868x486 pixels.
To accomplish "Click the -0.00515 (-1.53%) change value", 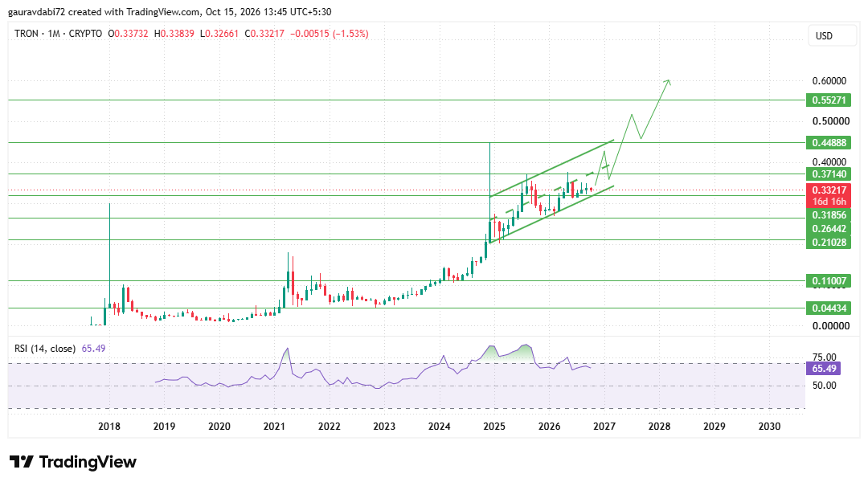I will point(328,34).
